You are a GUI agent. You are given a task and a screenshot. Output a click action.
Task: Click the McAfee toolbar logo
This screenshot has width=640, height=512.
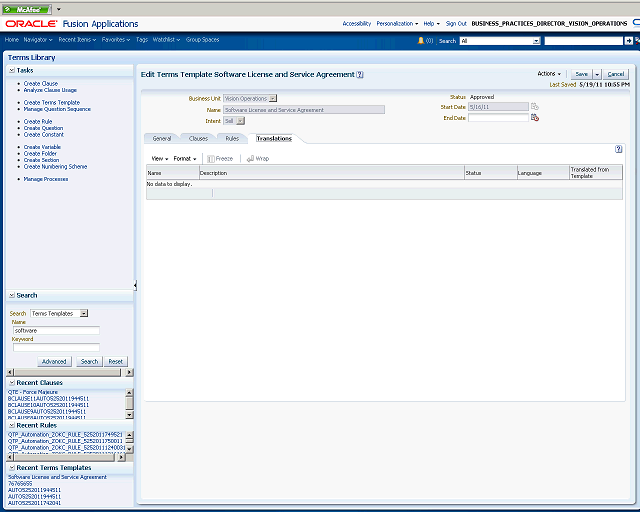[27, 9]
